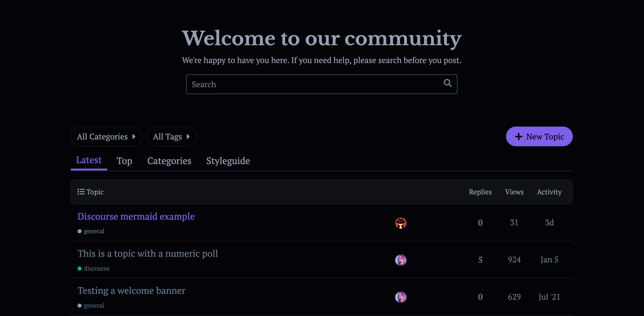Open the red avatar on mermaid topic
This screenshot has height=316, width=644.
(x=401, y=223)
